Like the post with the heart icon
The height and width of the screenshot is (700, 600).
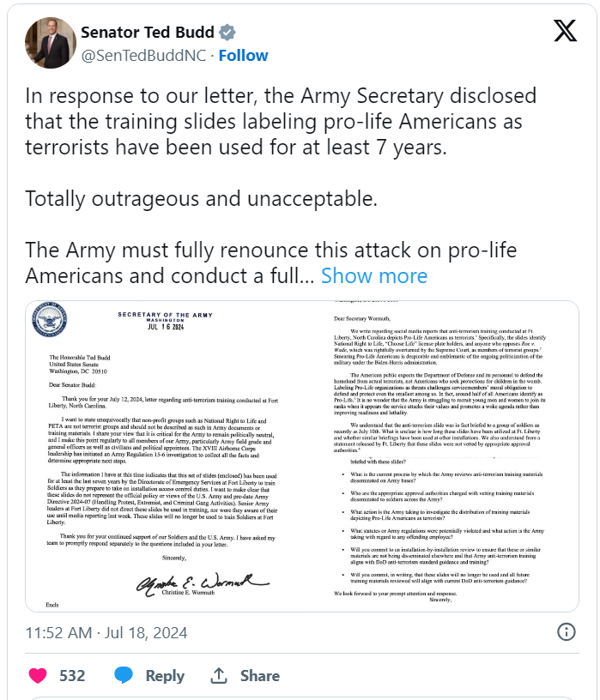tap(38, 676)
